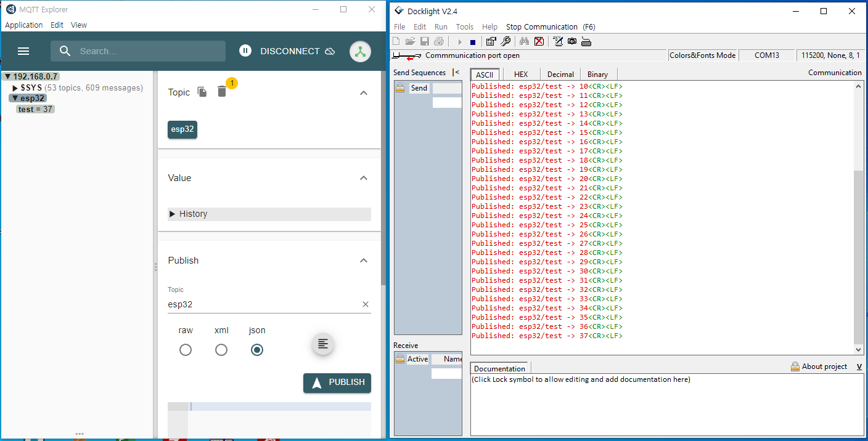Pause updates with the pause icon
Screen dimensions: 868x441
pos(245,51)
